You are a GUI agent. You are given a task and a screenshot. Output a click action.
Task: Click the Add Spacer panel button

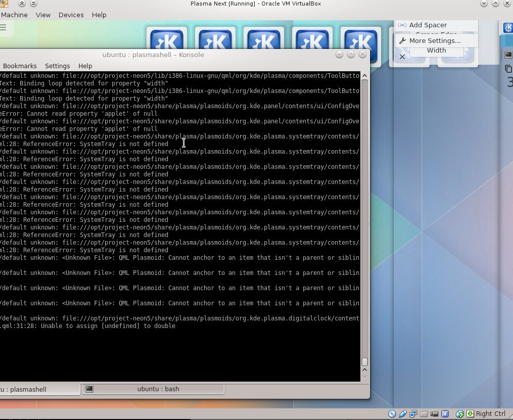437,25
